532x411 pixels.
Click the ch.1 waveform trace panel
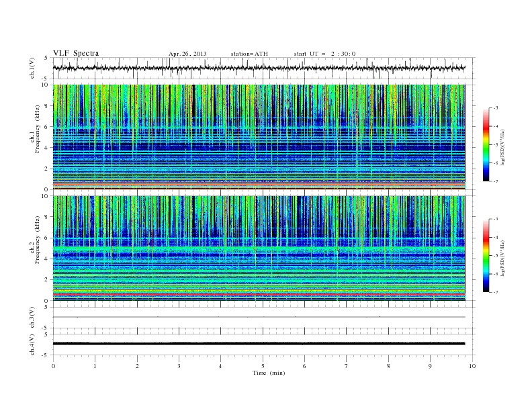[264, 68]
